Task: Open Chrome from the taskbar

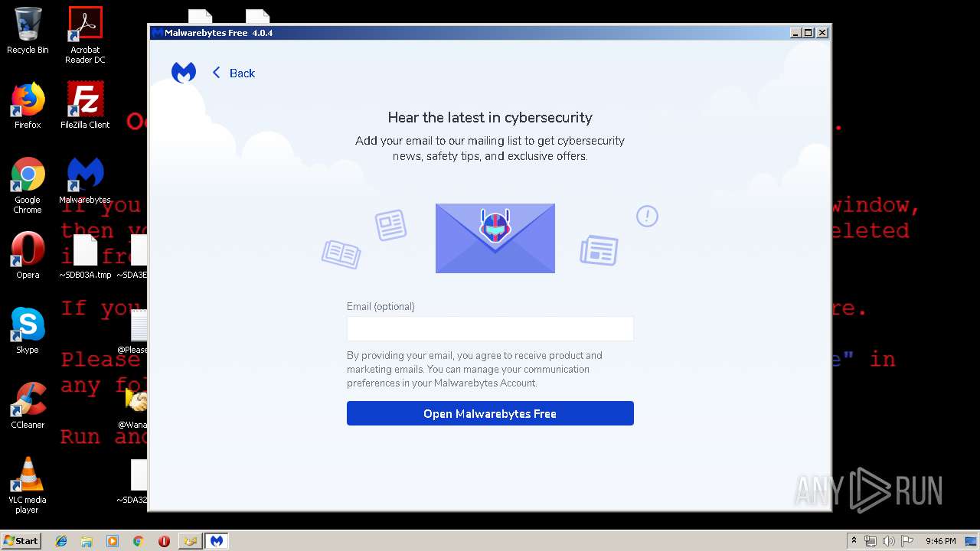Action: [x=138, y=541]
